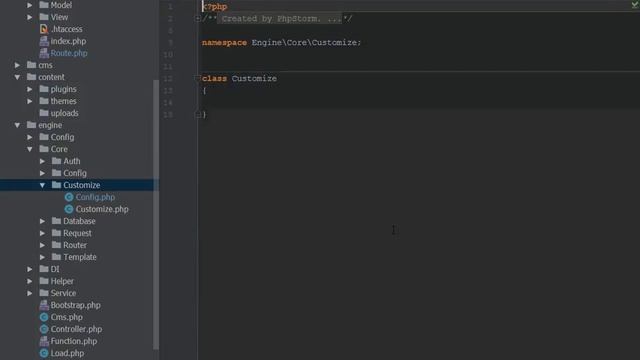Place cursor on the <?php tag
Screen dimensions: 640x360
click(x=214, y=7)
